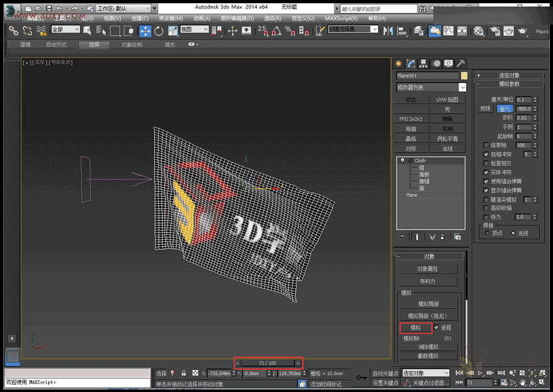Image resolution: width=553 pixels, height=392 pixels.
Task: Click the Pin Stack icon below modifier stack
Action: pyautogui.click(x=401, y=237)
